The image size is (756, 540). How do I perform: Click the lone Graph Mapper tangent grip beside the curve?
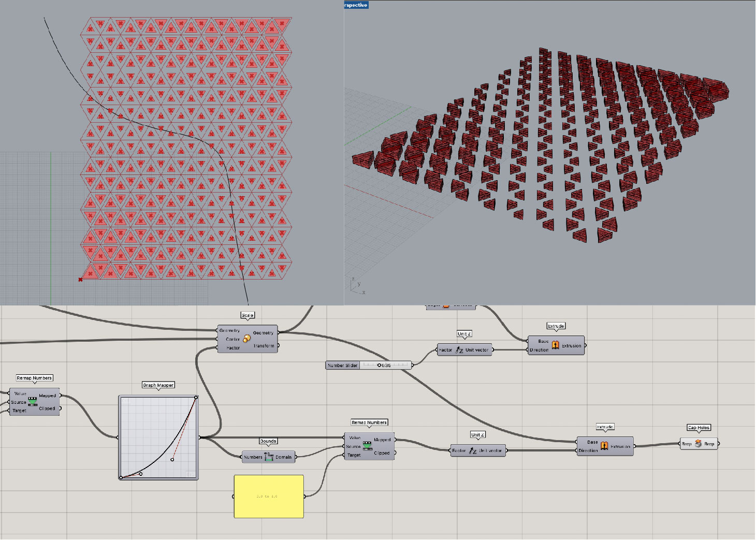[x=172, y=459]
